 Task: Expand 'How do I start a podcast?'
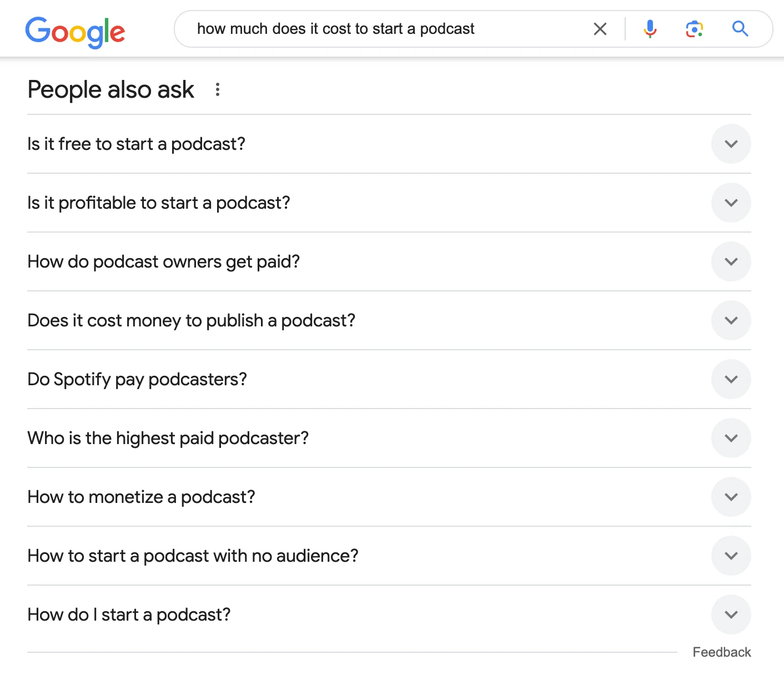[731, 614]
